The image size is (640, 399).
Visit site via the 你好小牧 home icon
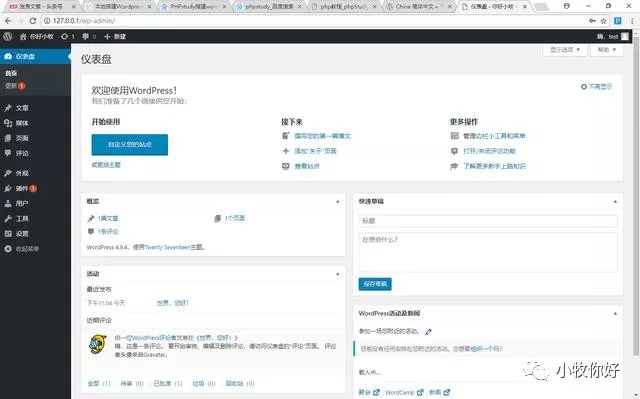coord(36,36)
